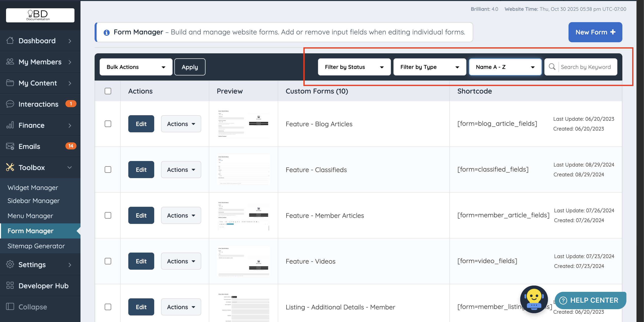
Task: Edit the Feature - Member Articles form
Action: (x=141, y=215)
